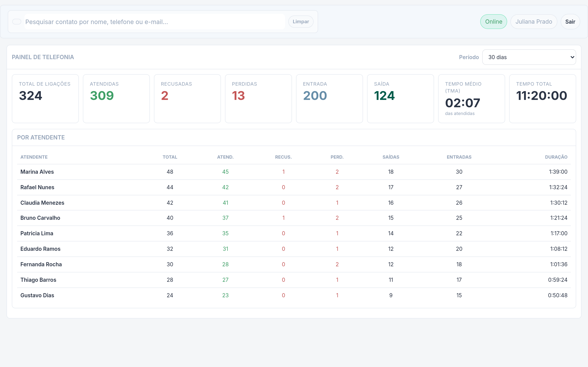Click the Online status badge

493,22
